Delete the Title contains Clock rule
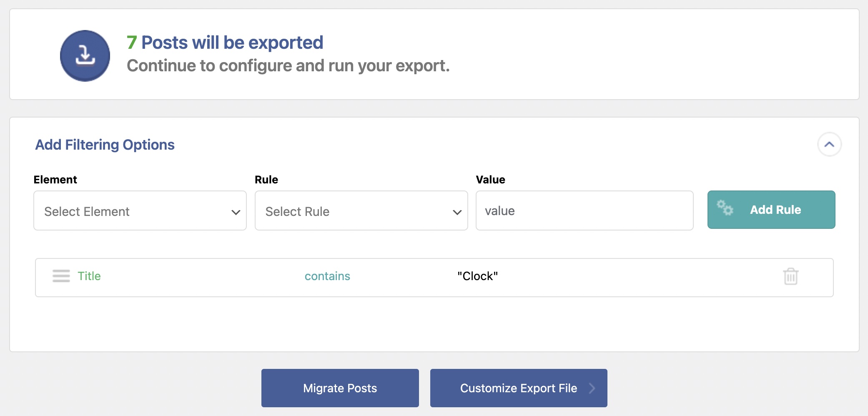Screen dimensions: 868x416 (790, 276)
